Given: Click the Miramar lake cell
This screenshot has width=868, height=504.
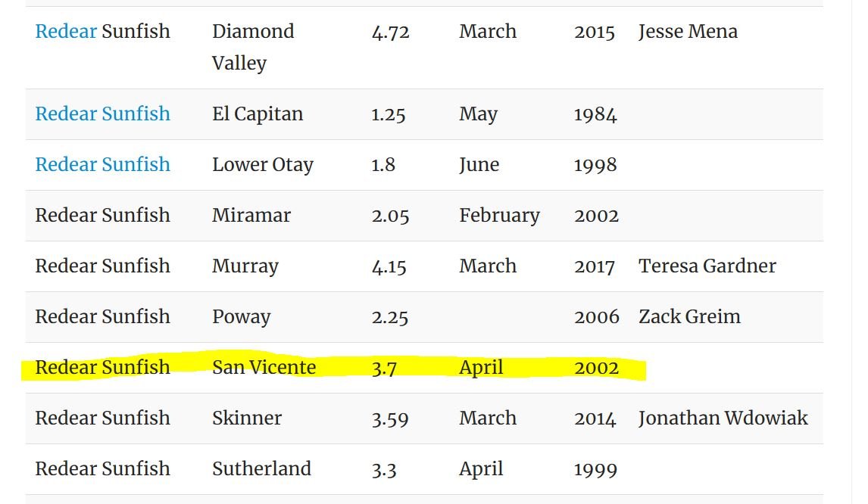Looking at the screenshot, I should (251, 216).
